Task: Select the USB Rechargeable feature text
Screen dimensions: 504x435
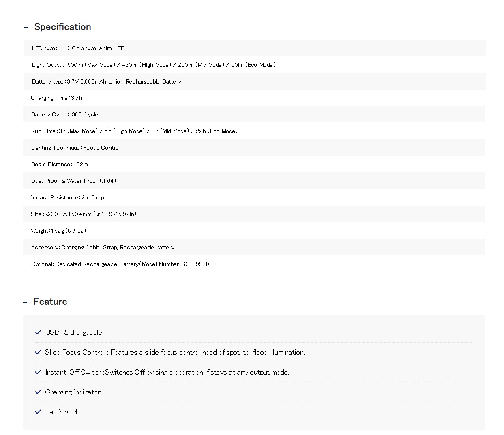Action: [73, 332]
